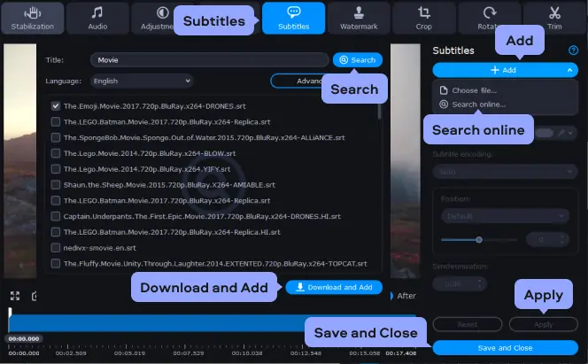Click the nedivx-smovie.en.srt filename text
The width and height of the screenshot is (588, 364).
[100, 248]
